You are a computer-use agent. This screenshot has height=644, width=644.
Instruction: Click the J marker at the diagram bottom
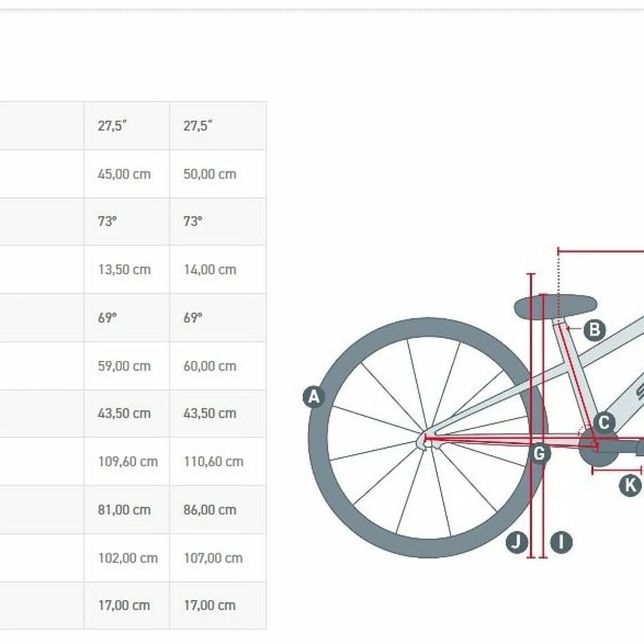coord(516,542)
